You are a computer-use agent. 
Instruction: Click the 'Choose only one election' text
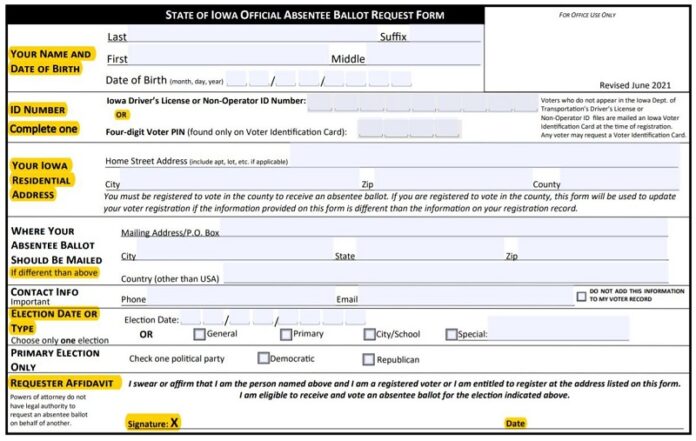coord(60,340)
